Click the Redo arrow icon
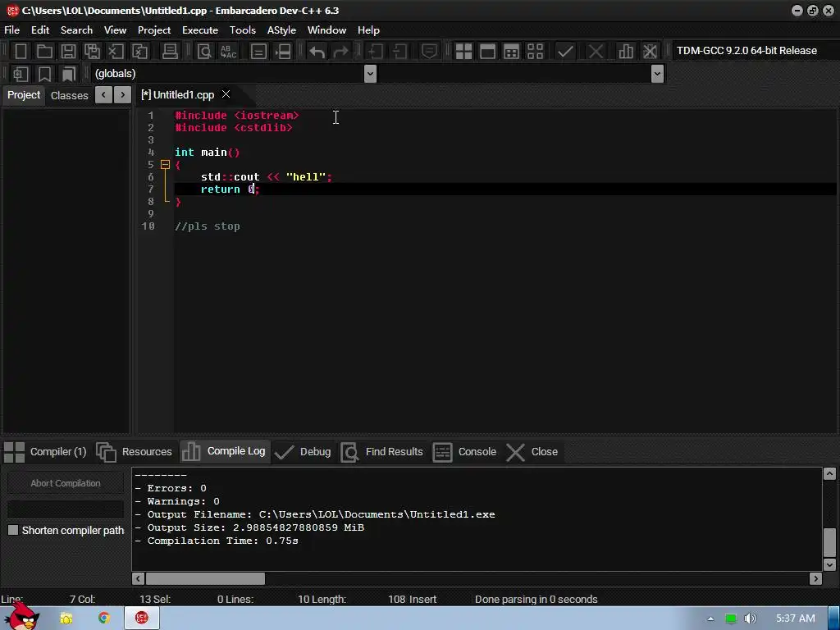The image size is (840, 630). coord(340,51)
